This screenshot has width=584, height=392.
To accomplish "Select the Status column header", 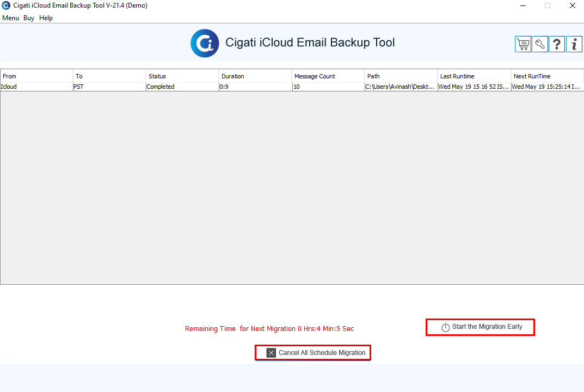I will 182,76.
